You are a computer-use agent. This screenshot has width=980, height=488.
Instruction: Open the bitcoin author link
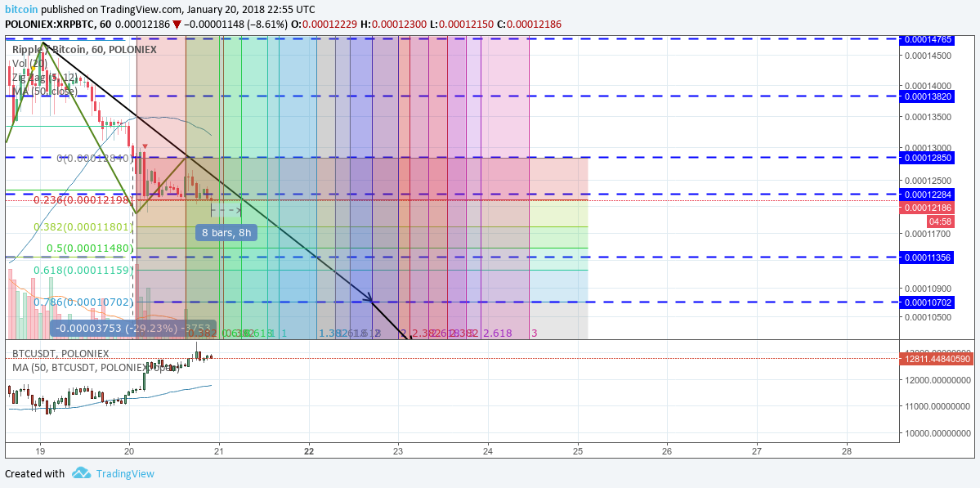[20, 9]
